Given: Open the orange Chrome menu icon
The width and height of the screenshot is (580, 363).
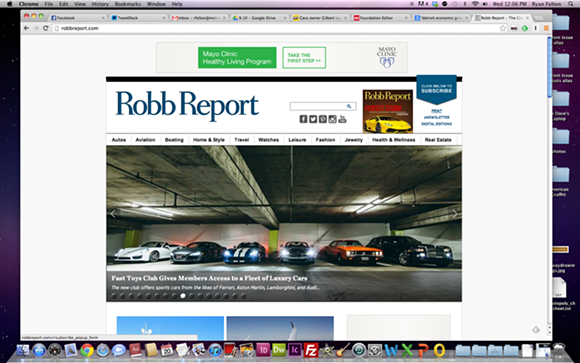Looking at the screenshot, I should point(546,28).
